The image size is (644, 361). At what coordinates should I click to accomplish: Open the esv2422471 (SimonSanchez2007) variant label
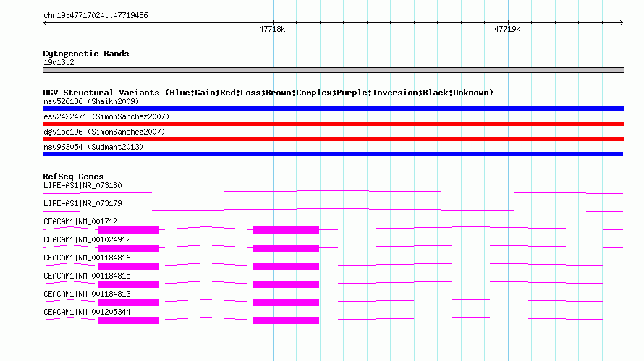coord(106,116)
